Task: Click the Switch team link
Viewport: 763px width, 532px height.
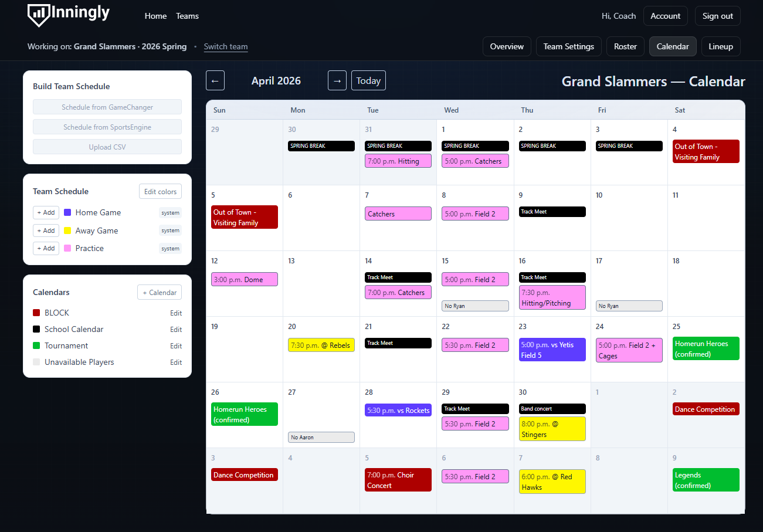Action: (x=226, y=46)
